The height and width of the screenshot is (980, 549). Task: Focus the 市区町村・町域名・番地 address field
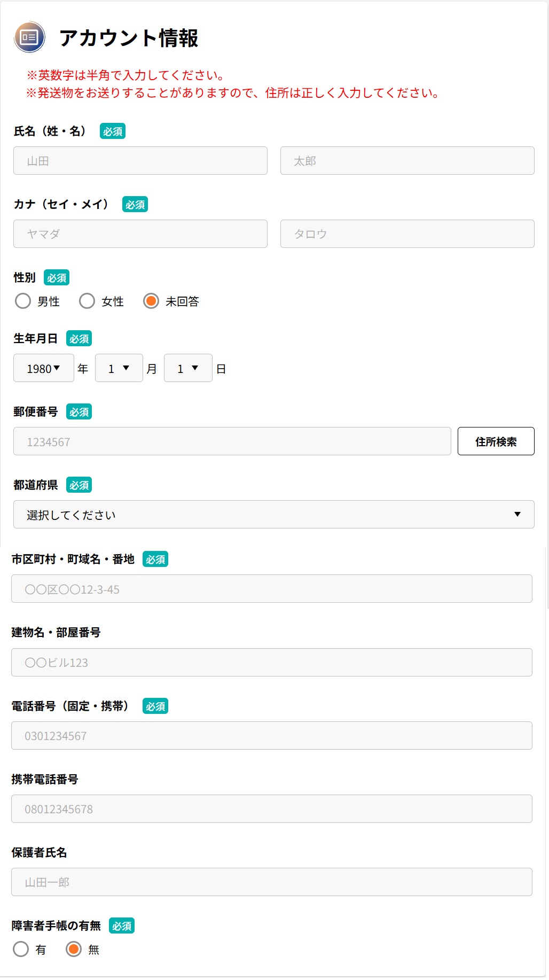pyautogui.click(x=272, y=589)
